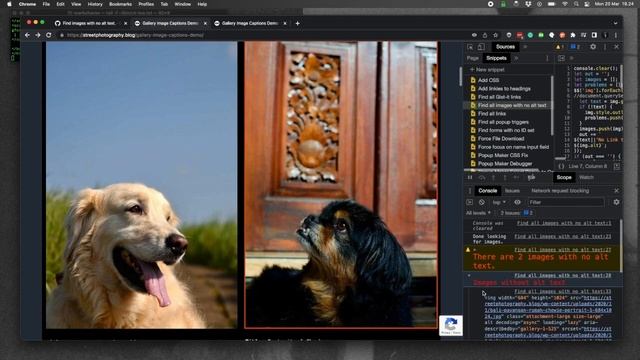This screenshot has width=640, height=360.
Task: Select the Console drawer tab
Action: pyautogui.click(x=488, y=191)
